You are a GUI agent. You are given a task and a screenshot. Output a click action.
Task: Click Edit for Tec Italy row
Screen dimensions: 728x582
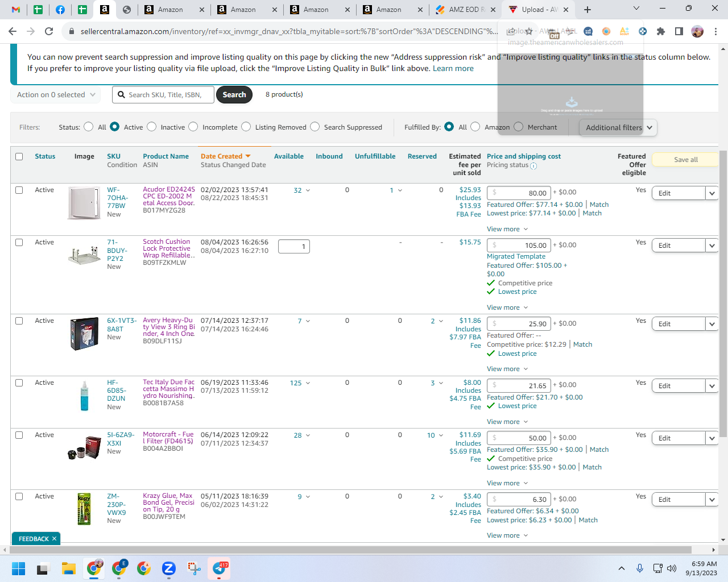679,386
